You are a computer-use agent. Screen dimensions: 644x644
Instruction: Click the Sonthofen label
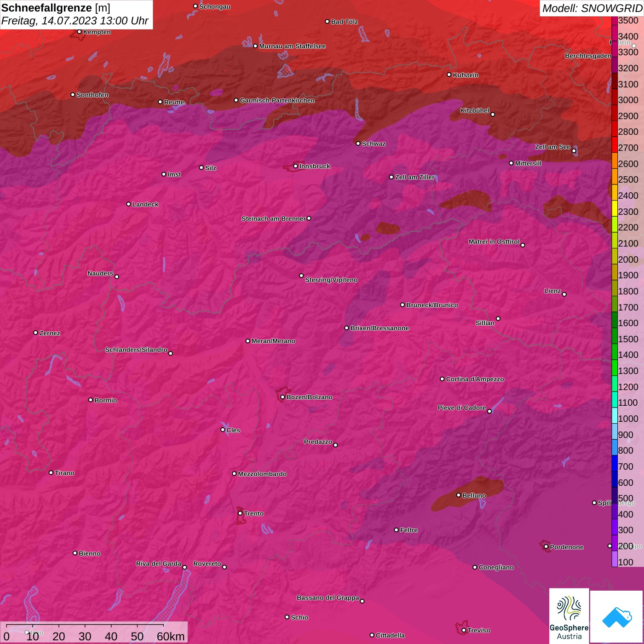92,95
